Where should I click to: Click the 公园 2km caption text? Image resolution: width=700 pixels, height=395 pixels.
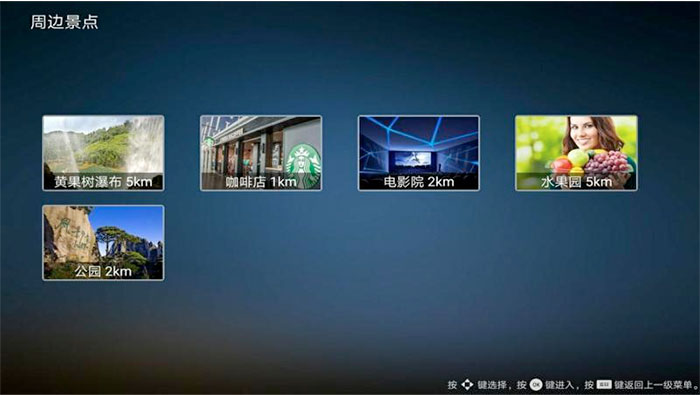pyautogui.click(x=103, y=271)
